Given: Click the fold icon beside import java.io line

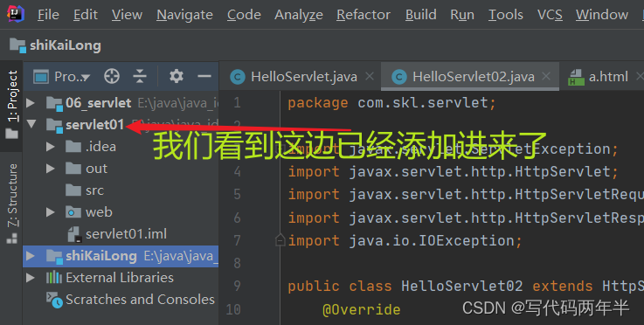Looking at the screenshot, I should tap(280, 240).
